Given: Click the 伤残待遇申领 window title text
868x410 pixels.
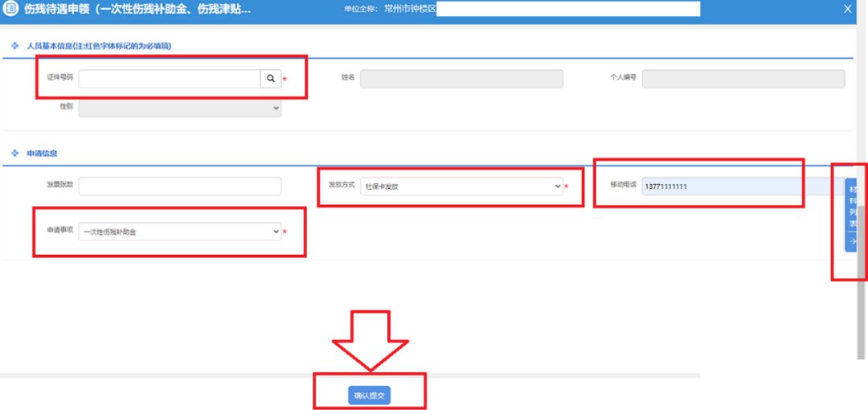Looking at the screenshot, I should [x=137, y=10].
